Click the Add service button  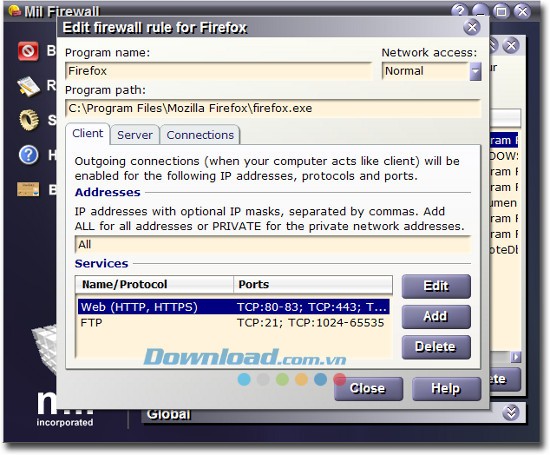tap(436, 316)
